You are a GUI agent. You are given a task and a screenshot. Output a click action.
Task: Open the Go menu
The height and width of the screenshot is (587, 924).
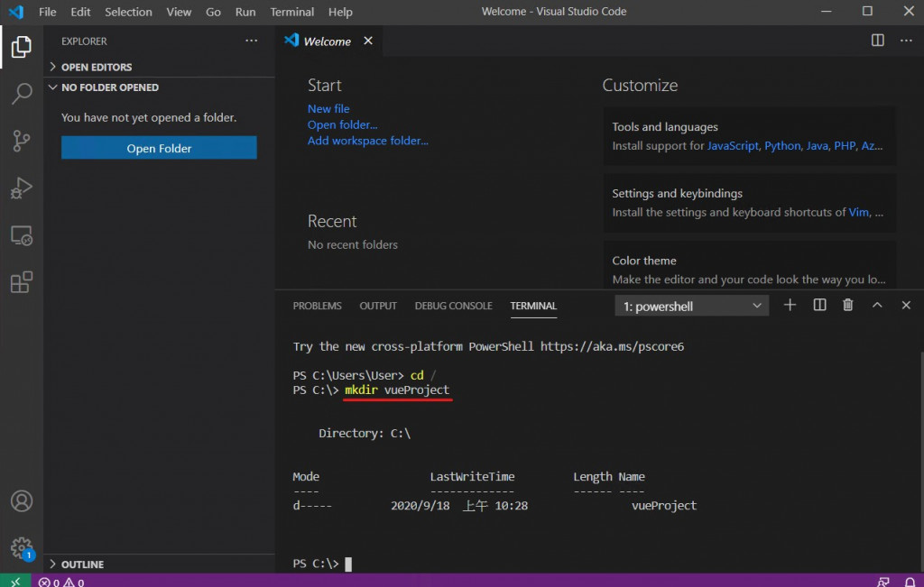coord(213,12)
